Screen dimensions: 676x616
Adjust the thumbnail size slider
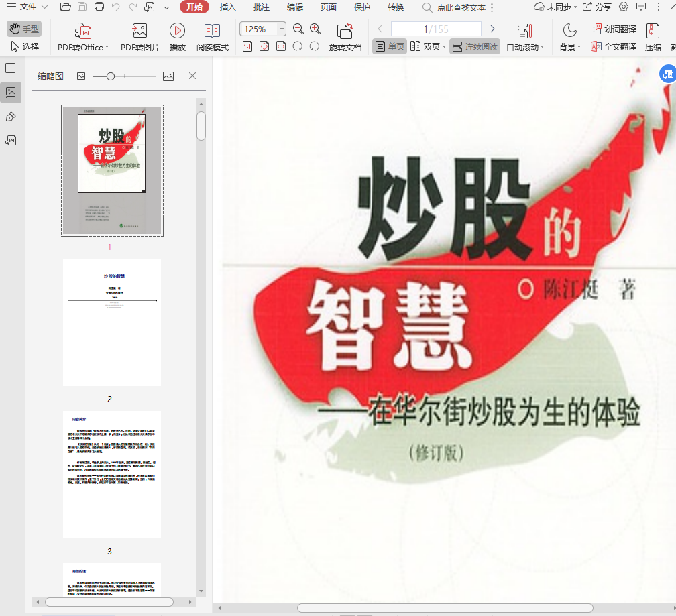coord(111,76)
